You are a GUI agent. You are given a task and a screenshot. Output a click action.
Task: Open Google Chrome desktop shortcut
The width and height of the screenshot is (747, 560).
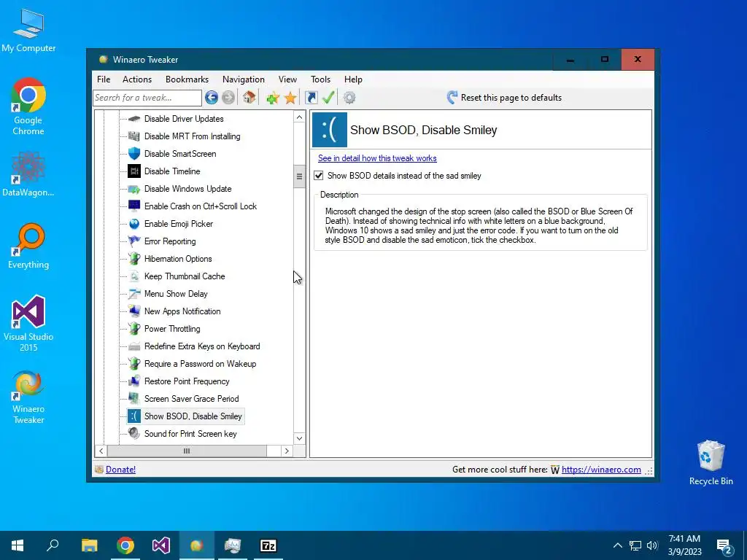pyautogui.click(x=28, y=106)
